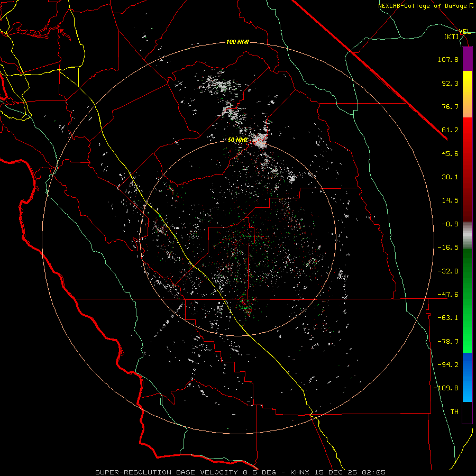
Task: Pick the yellow-orange segment of the velocity scale
Action: (467, 94)
